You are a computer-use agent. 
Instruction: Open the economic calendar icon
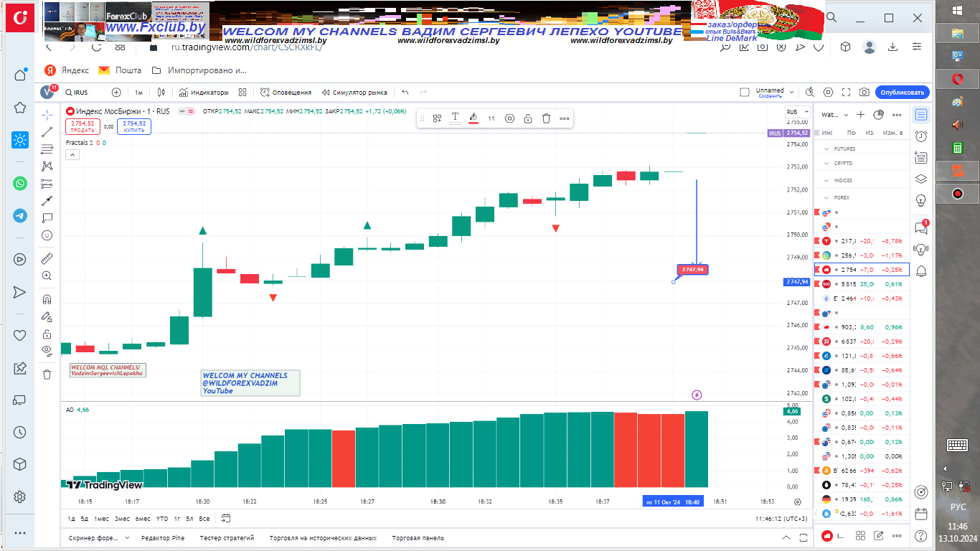coord(921,514)
